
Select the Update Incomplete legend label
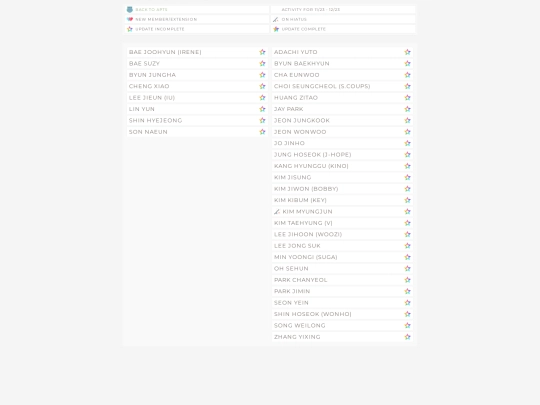160,29
